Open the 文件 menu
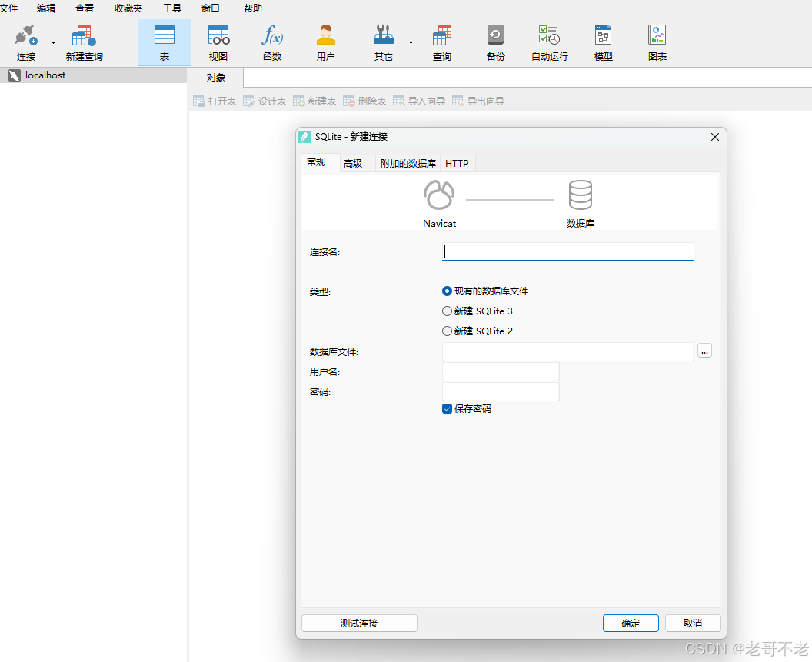This screenshot has height=662, width=812. (x=8, y=8)
